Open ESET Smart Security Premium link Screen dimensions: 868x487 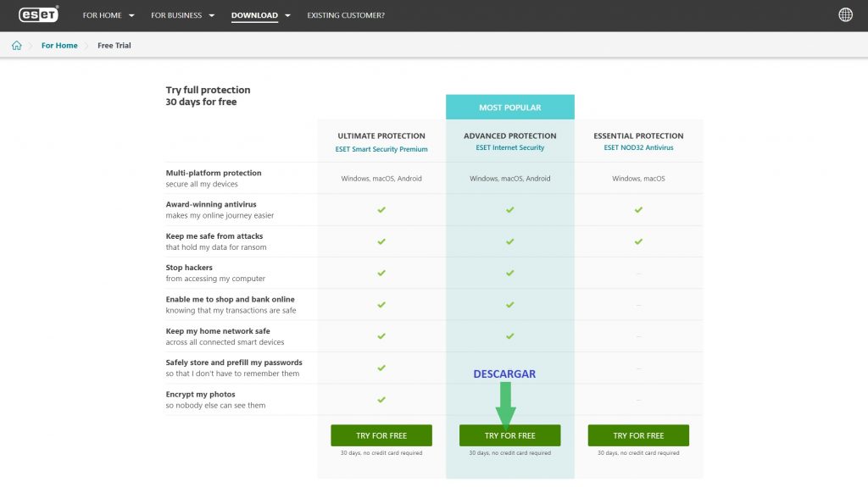pos(381,149)
